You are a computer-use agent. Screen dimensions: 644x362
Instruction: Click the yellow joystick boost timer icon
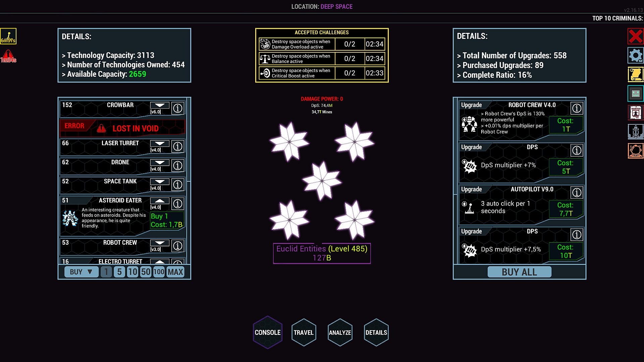8,36
